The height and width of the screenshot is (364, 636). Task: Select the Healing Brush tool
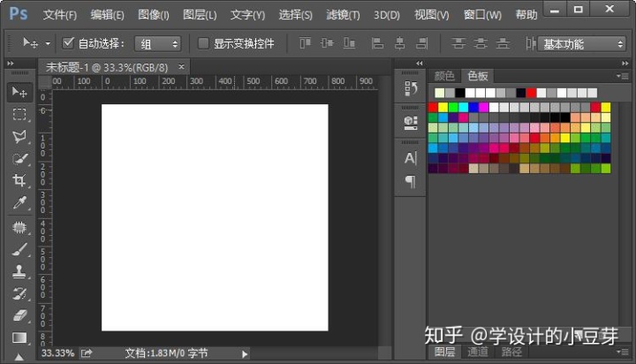coord(19,227)
